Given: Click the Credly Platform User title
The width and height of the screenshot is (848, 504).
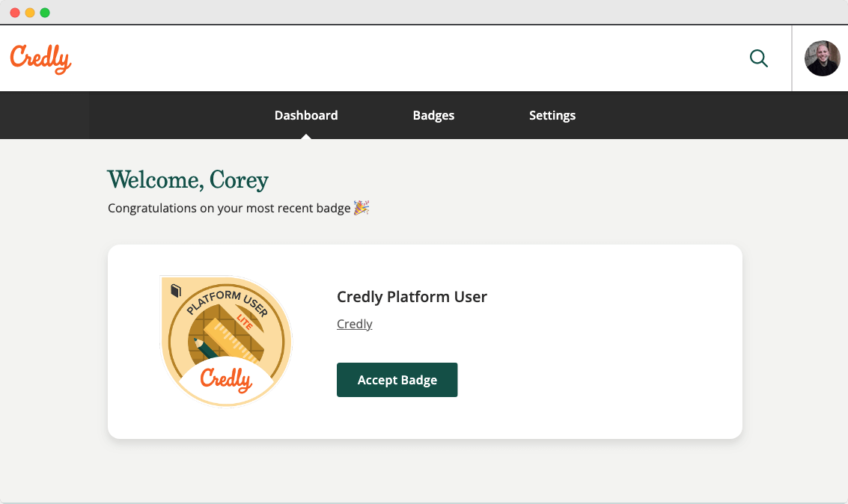Looking at the screenshot, I should point(412,297).
